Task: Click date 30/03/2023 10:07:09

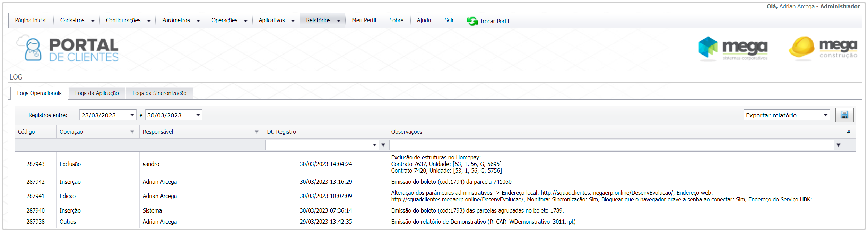Action: (326, 196)
